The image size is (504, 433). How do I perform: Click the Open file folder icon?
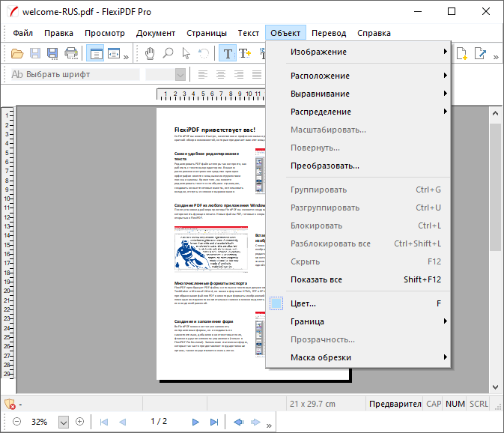coord(16,53)
